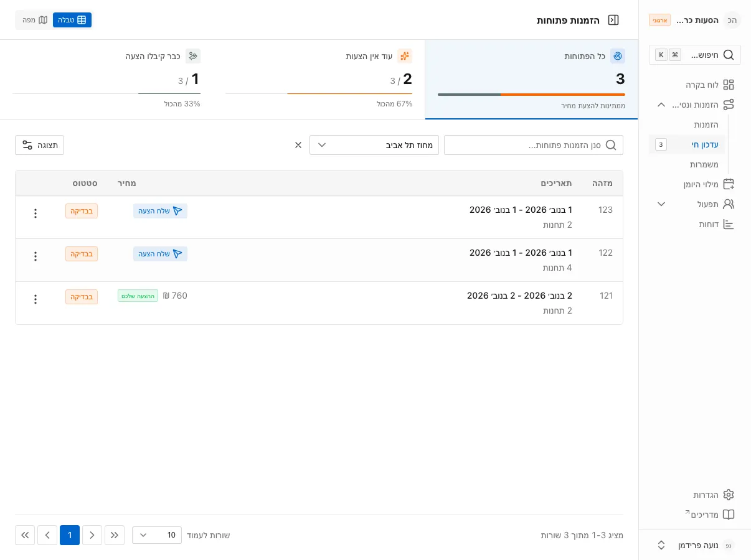Select the עוד אין הצעות tab
The height and width of the screenshot is (560, 751).
tap(319, 80)
